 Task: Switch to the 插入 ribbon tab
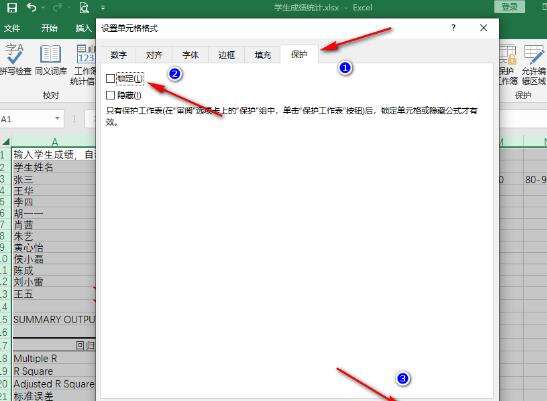84,28
